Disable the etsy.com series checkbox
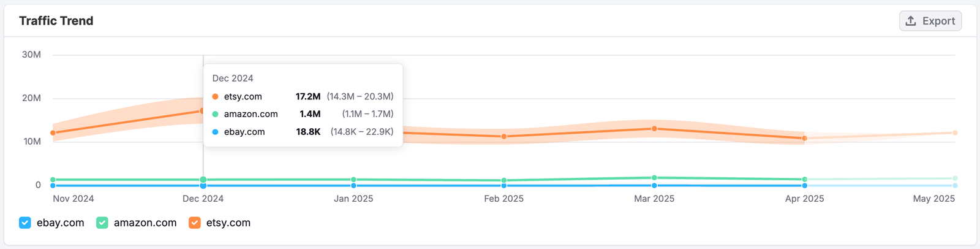Image resolution: width=980 pixels, height=249 pixels. coord(195,223)
